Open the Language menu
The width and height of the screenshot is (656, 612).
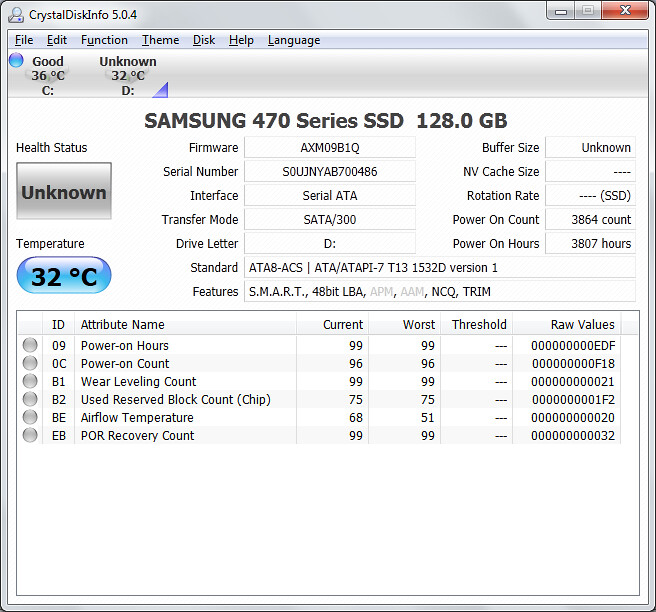pyautogui.click(x=294, y=40)
